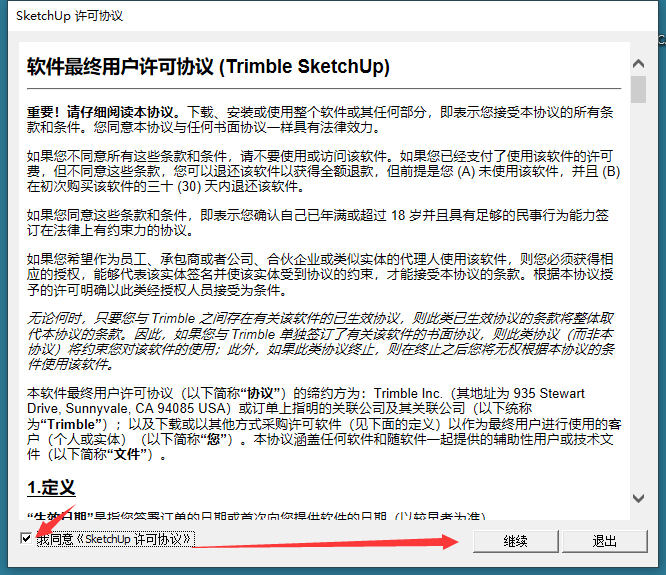The image size is (666, 575).
Task: Click the text 935 Stewart Drive, Sunnyvale address
Action: coord(306,400)
